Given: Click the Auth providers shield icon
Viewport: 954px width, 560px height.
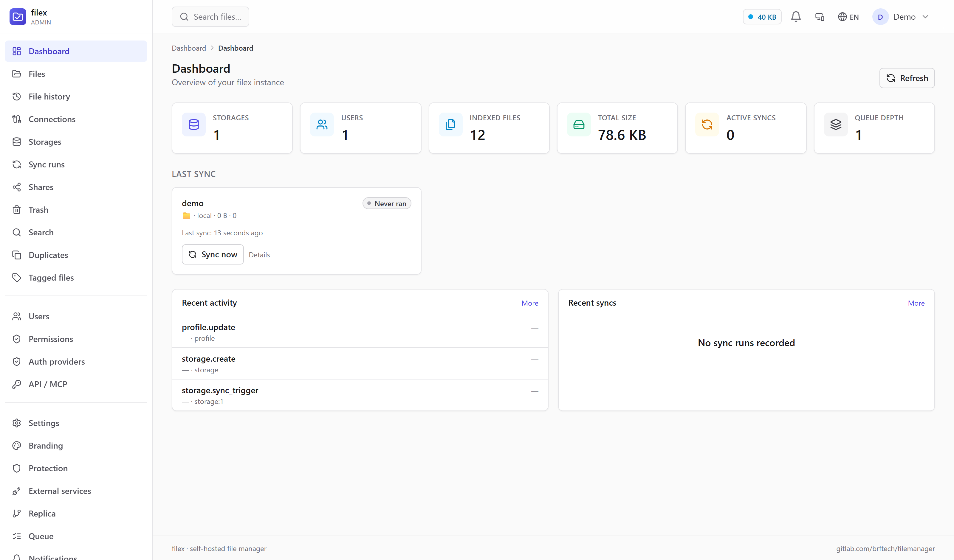Looking at the screenshot, I should [17, 362].
